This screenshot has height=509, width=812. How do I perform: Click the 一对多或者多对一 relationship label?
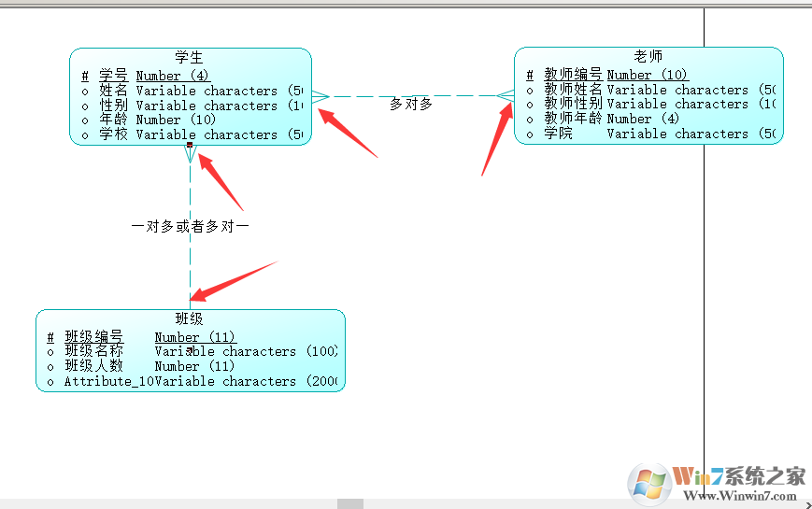[190, 226]
